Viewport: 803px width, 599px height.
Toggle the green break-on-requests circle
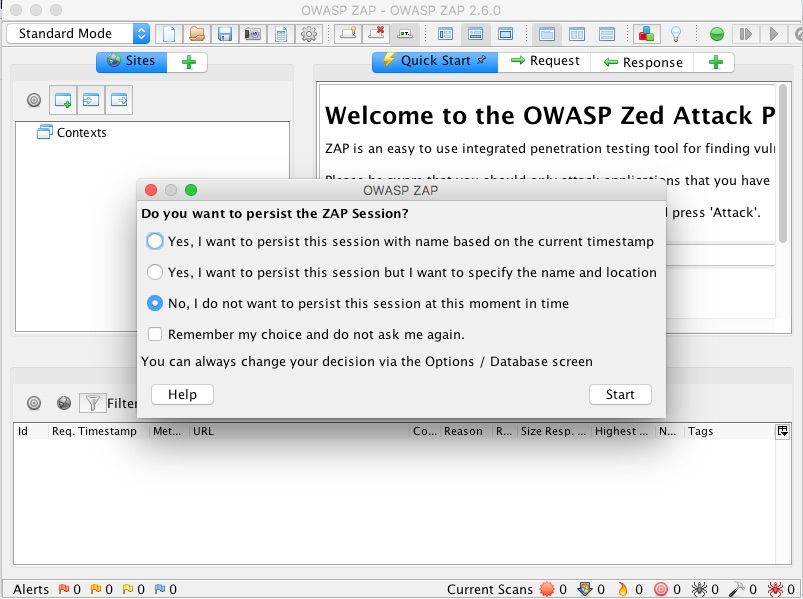coord(717,34)
